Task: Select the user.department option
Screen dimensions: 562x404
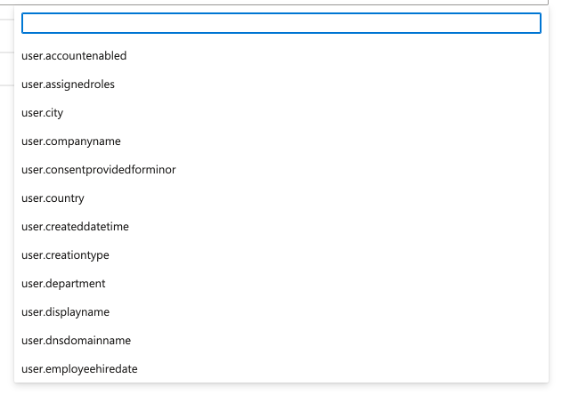Action: tap(281, 284)
